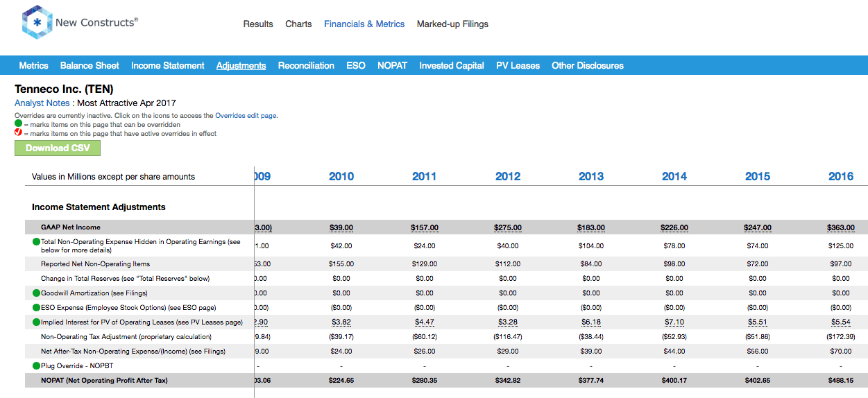Image resolution: width=868 pixels, height=398 pixels.
Task: Click 2015 Net After-Tax Non-Operating value $56.00
Action: pos(758,352)
